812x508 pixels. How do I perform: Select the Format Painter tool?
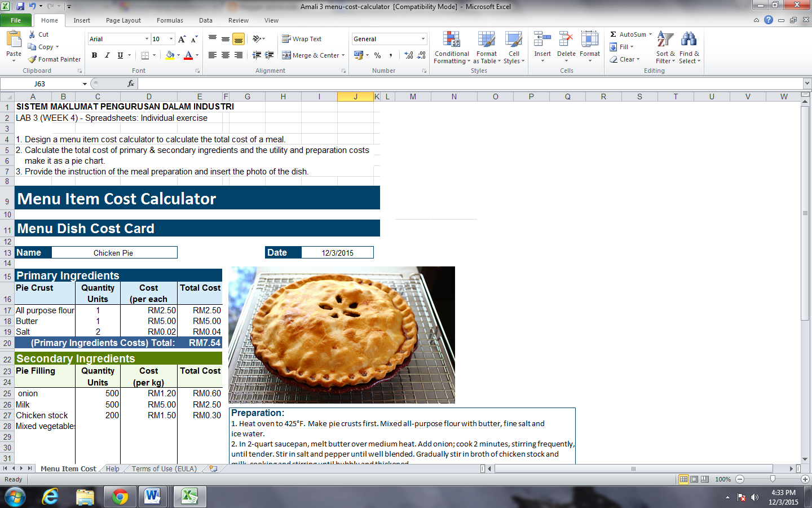point(54,59)
